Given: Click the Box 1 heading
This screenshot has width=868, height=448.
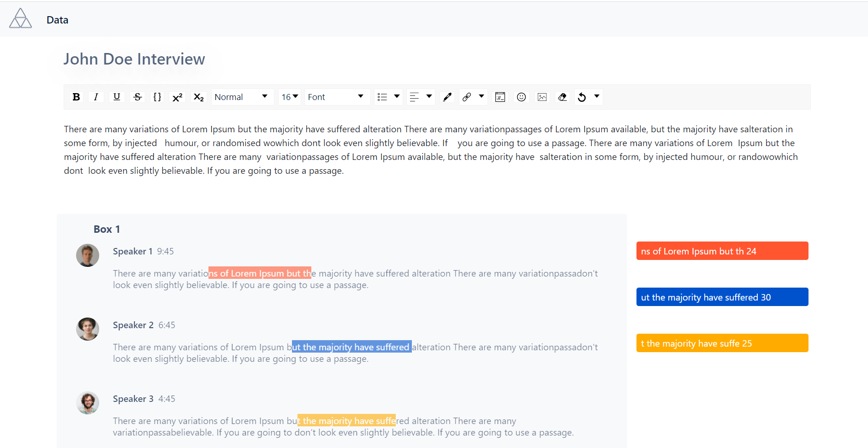Looking at the screenshot, I should coord(107,229).
